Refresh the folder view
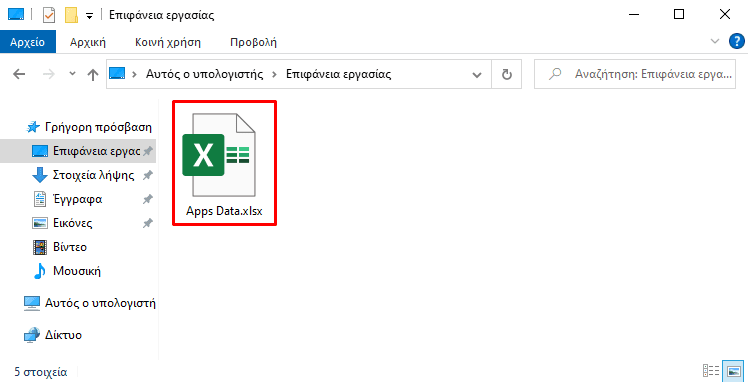Image resolution: width=748 pixels, height=382 pixels. (x=507, y=74)
